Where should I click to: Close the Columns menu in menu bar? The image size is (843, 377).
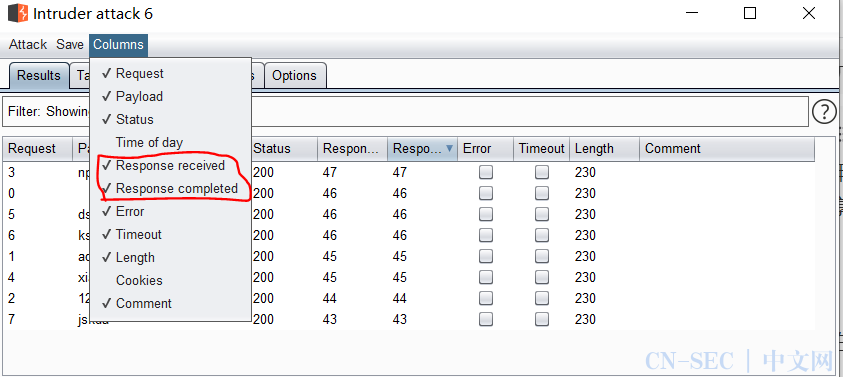click(x=118, y=45)
